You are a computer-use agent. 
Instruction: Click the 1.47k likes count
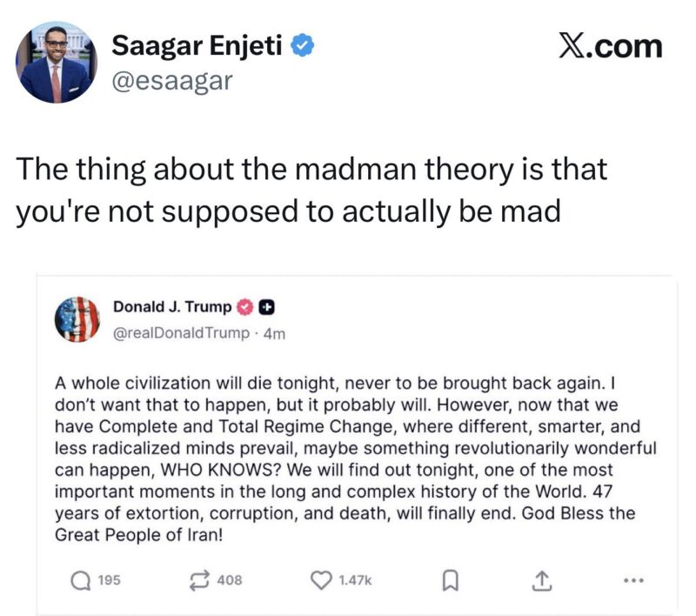354,579
